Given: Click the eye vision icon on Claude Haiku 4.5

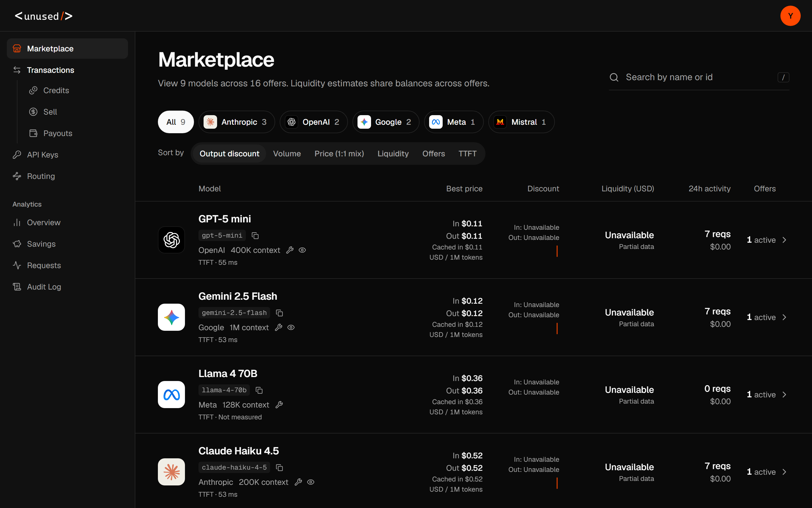Looking at the screenshot, I should point(311,482).
